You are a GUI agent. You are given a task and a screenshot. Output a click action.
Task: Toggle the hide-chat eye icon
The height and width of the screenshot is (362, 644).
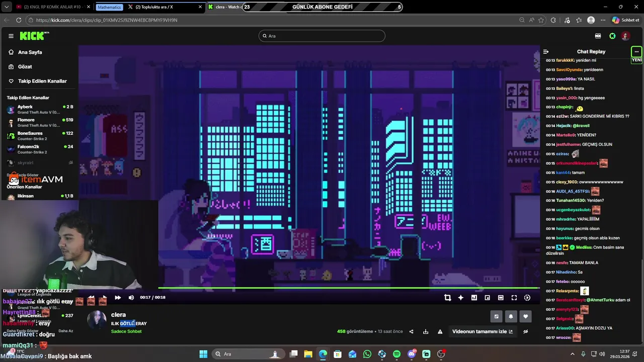(x=526, y=331)
